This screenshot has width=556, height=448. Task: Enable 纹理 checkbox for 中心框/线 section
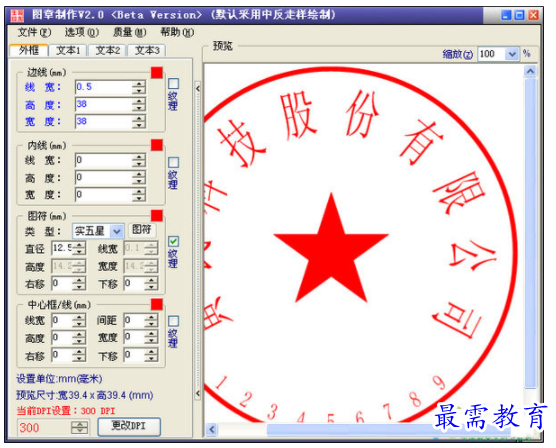[x=173, y=321]
